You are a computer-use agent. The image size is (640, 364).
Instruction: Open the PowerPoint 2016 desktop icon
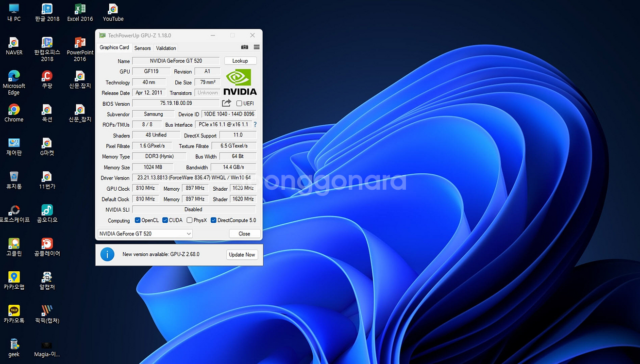[x=80, y=49]
